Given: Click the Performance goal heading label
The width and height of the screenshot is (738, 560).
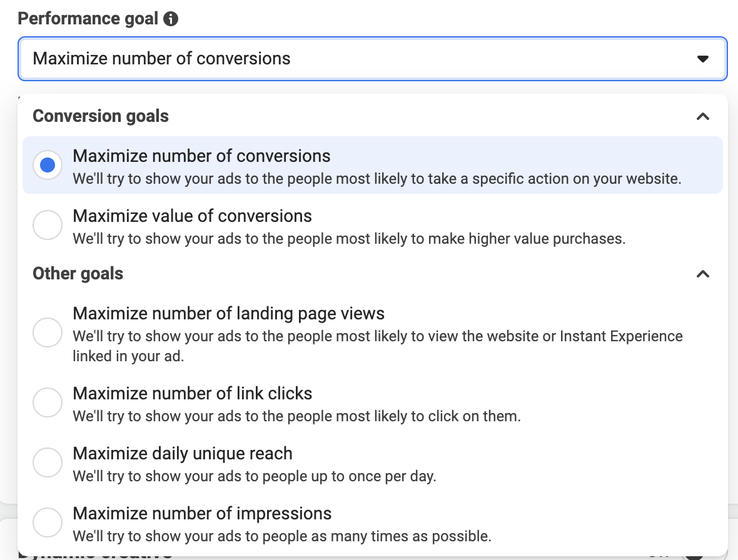Looking at the screenshot, I should [x=88, y=19].
